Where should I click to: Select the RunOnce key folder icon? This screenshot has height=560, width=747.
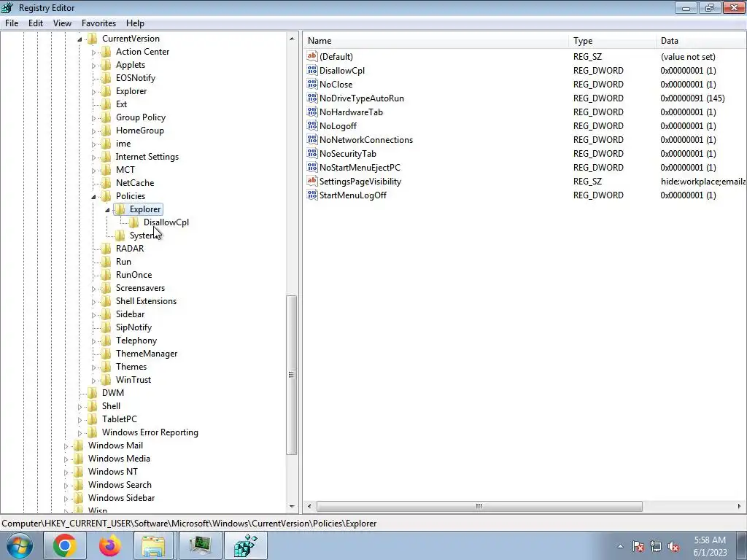click(x=107, y=275)
